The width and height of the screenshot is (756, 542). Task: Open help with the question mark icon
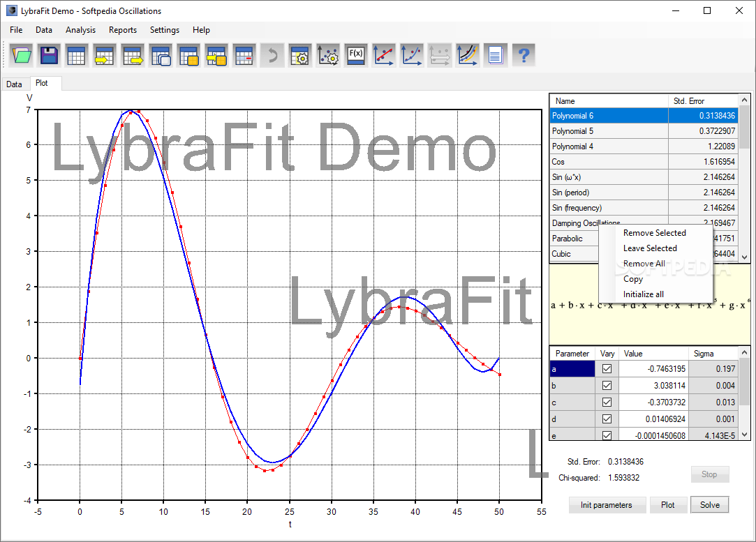(x=524, y=55)
